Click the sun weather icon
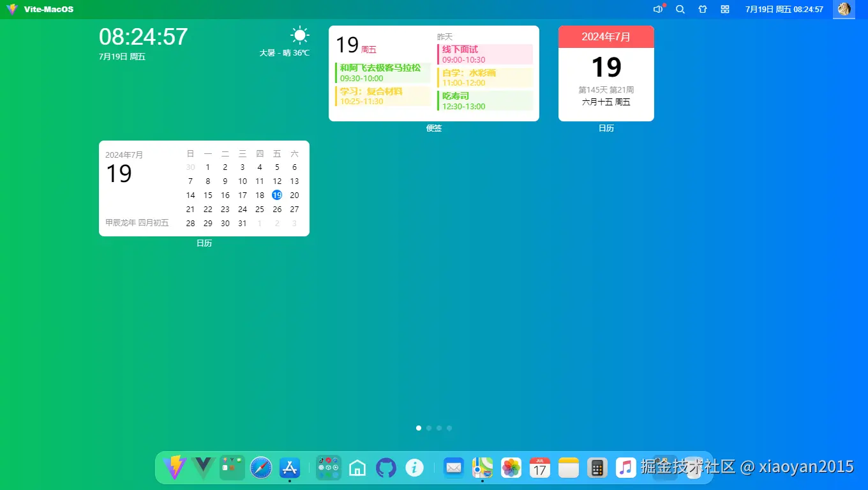 pos(299,36)
